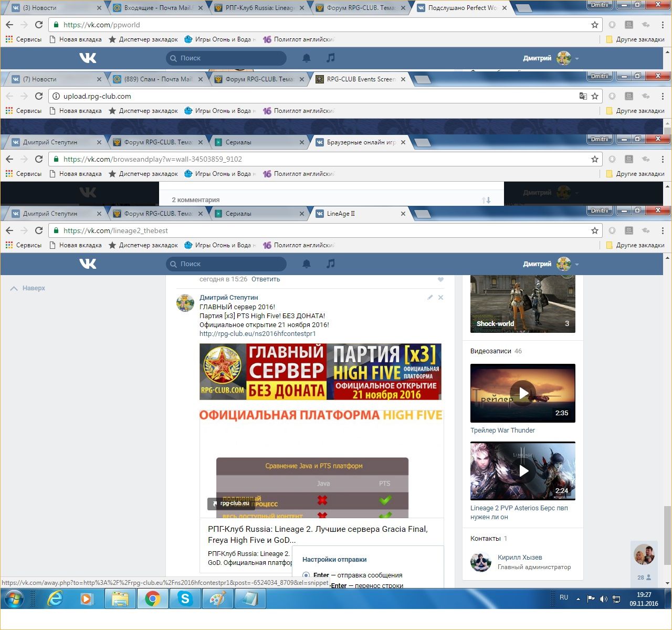The height and width of the screenshot is (630, 672).
Task: Open the rpg-club.eu/ns2016hfcontestpr1 link in post
Action: (257, 334)
